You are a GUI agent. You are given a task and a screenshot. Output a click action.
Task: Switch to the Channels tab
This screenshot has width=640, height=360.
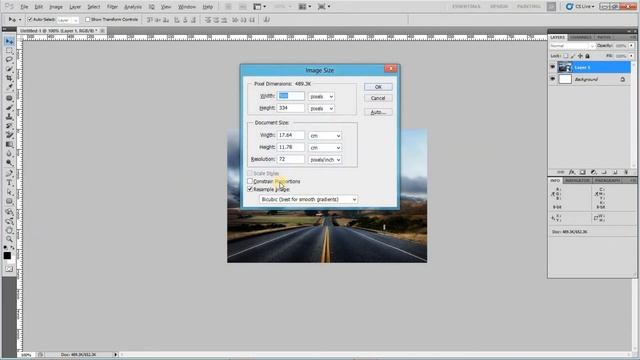pos(580,37)
